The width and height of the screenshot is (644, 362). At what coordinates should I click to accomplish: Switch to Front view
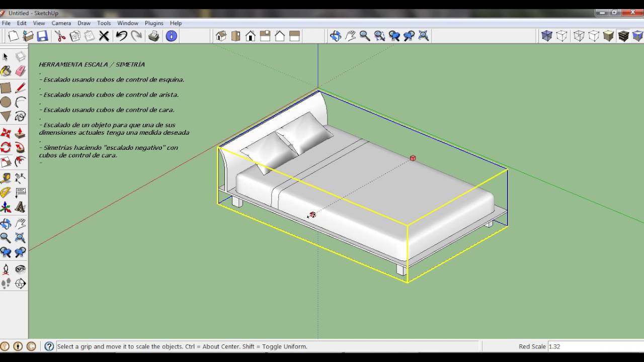pos(250,36)
